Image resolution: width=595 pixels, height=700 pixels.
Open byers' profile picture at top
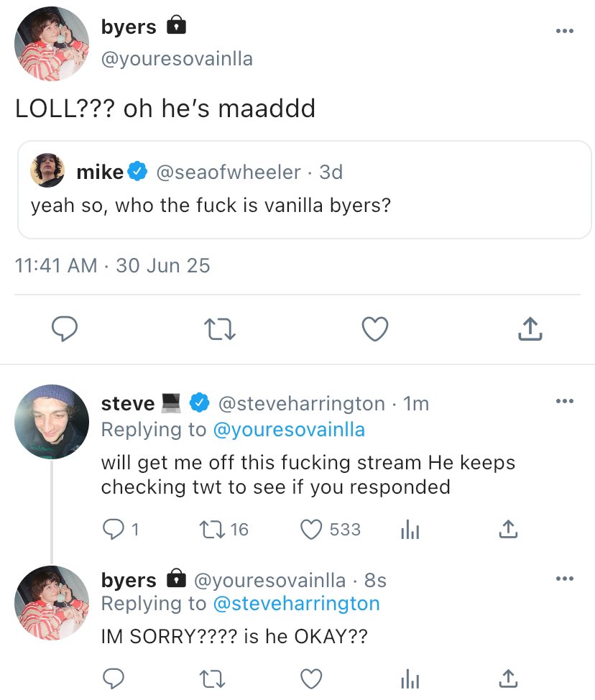coord(52,44)
